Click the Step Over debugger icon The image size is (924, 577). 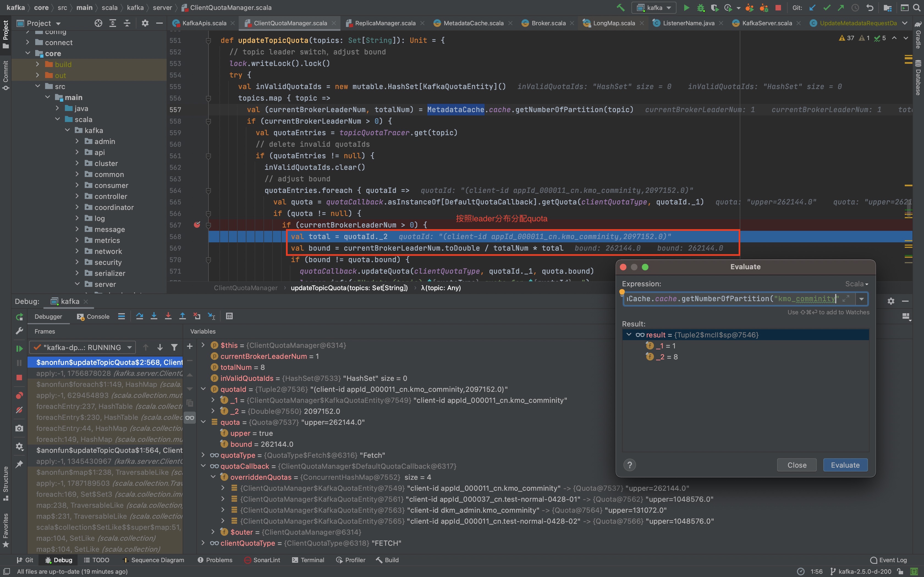pyautogui.click(x=139, y=316)
